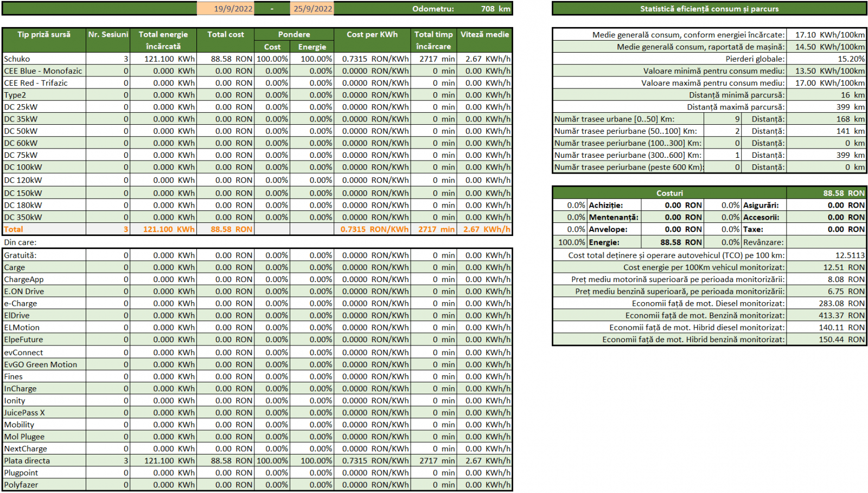Select the 'Plata directa' provider cell
Viewport: 868px width, 493px height.
coord(44,460)
